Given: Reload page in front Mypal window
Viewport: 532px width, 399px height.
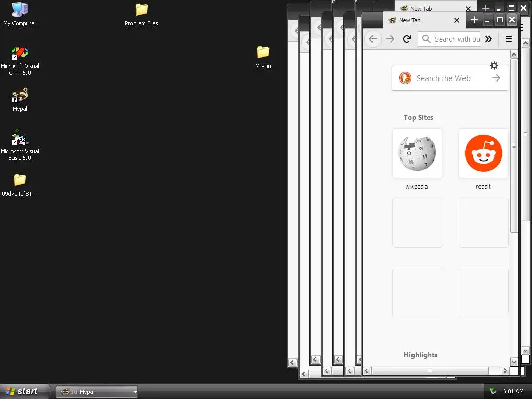Looking at the screenshot, I should [407, 39].
